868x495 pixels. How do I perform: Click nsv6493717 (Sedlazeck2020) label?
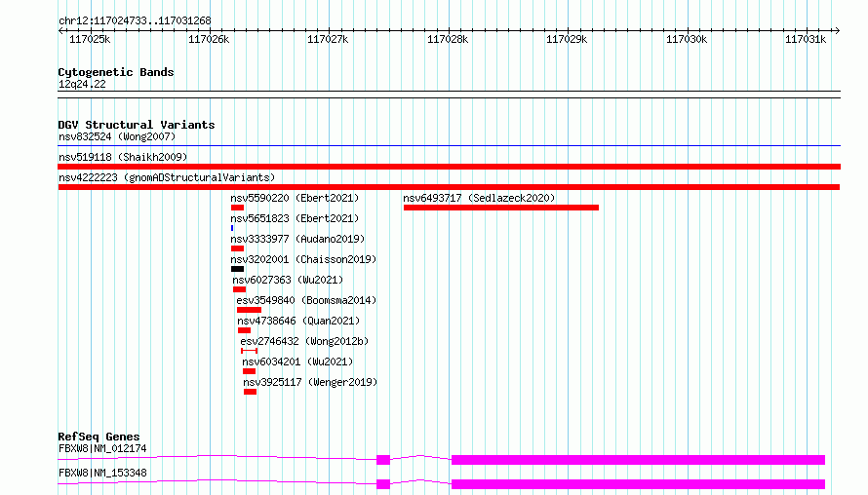point(479,198)
